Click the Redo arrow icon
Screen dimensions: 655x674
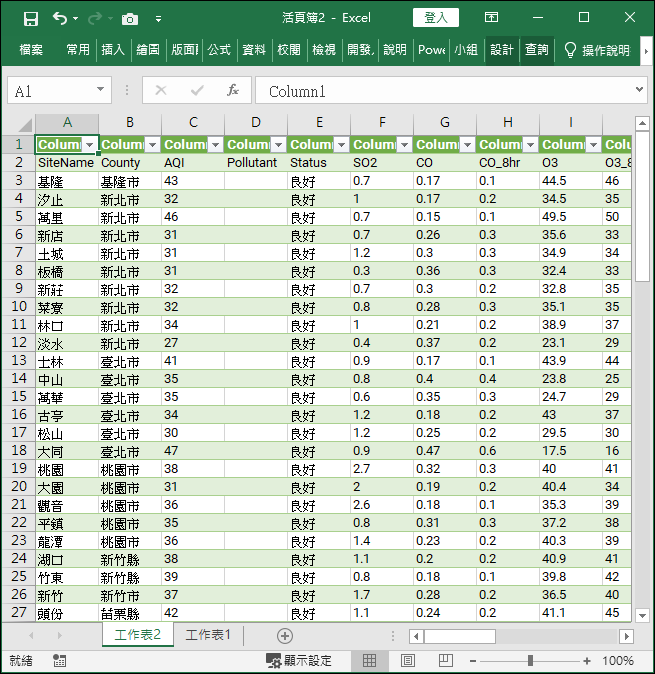click(95, 18)
